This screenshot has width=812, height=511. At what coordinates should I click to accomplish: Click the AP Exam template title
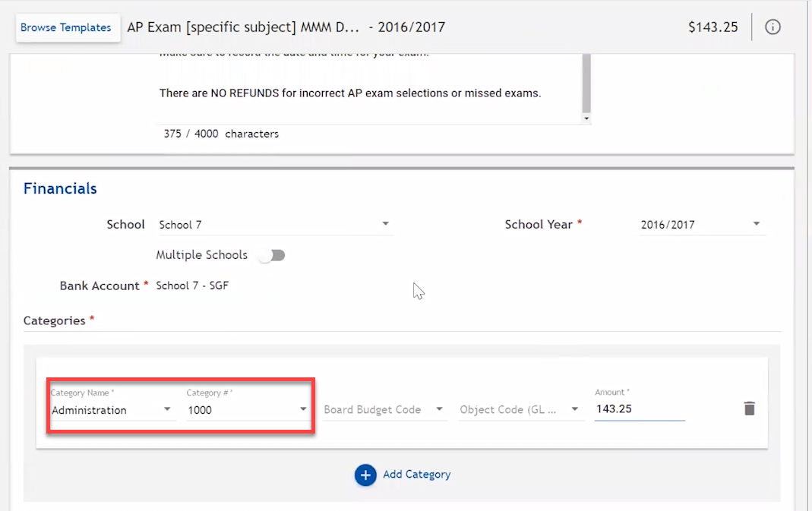coord(286,27)
